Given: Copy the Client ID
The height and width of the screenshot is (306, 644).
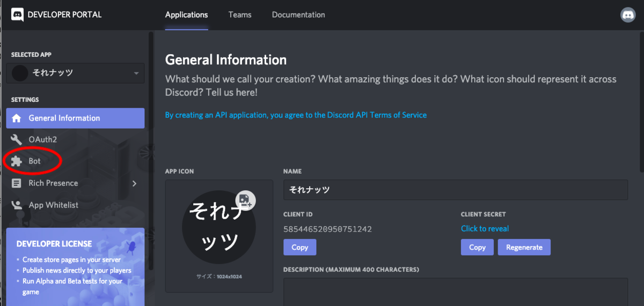Looking at the screenshot, I should tap(299, 247).
